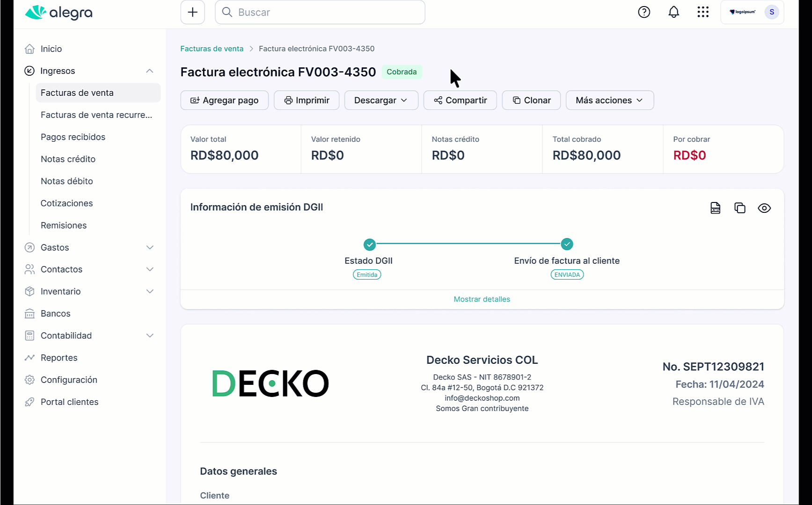Open the plus quick-create button

[x=193, y=12]
